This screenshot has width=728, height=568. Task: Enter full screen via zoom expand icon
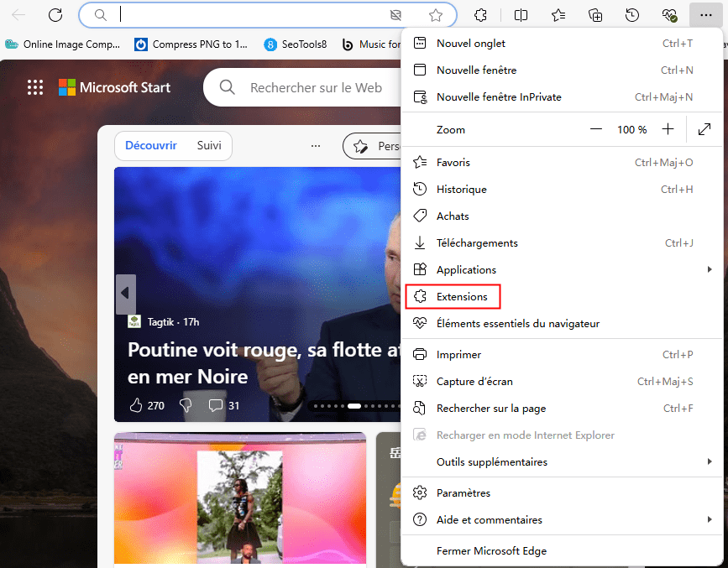pyautogui.click(x=704, y=129)
